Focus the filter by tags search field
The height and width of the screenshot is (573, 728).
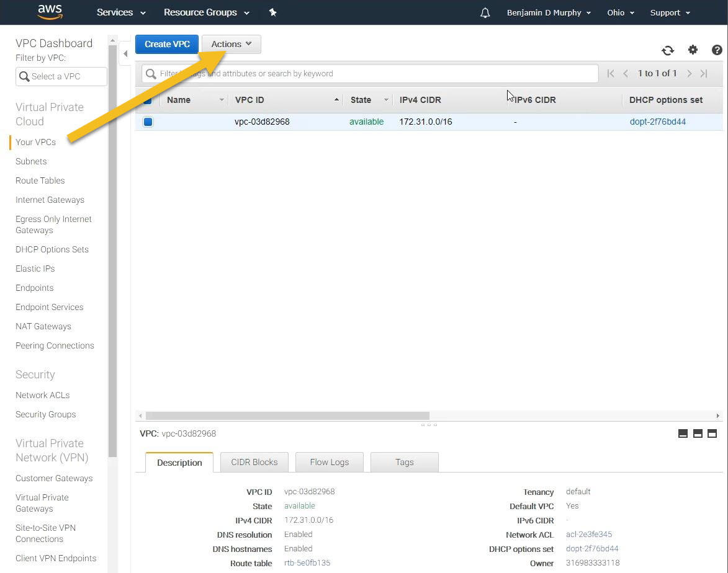[369, 74]
